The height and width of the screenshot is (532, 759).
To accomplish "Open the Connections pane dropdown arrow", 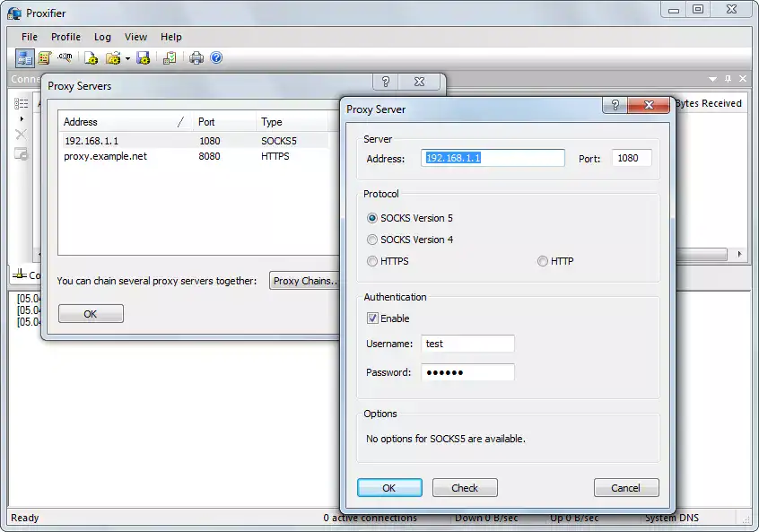I will click(x=713, y=79).
